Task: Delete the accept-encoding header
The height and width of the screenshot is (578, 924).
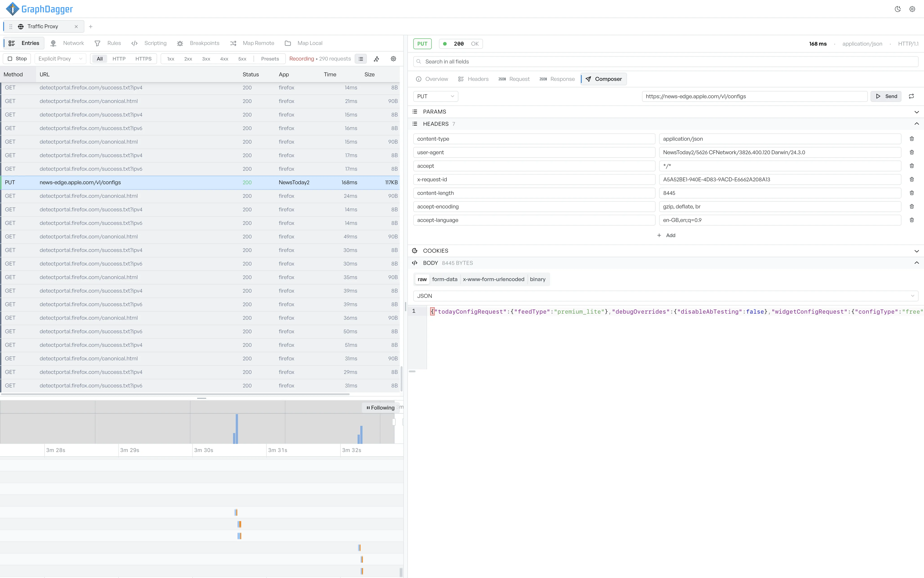Action: (x=912, y=206)
